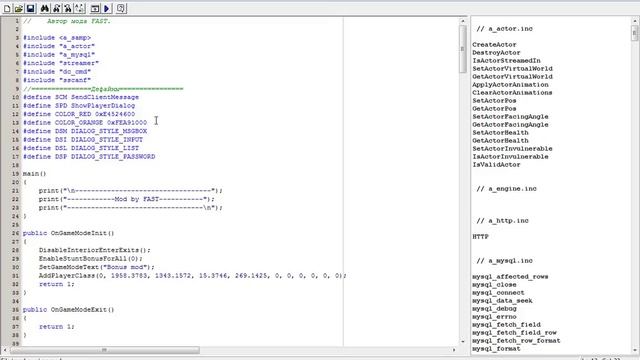Click the DisableInteriorEnterExits(); line
Screen dimensions: 640x360
(x=95, y=250)
